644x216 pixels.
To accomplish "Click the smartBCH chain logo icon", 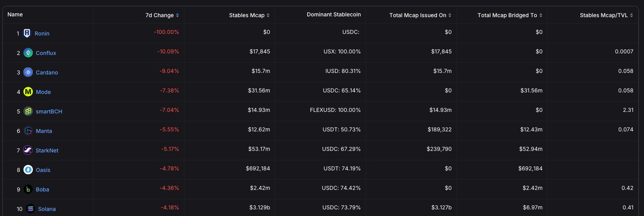I will pyautogui.click(x=28, y=112).
